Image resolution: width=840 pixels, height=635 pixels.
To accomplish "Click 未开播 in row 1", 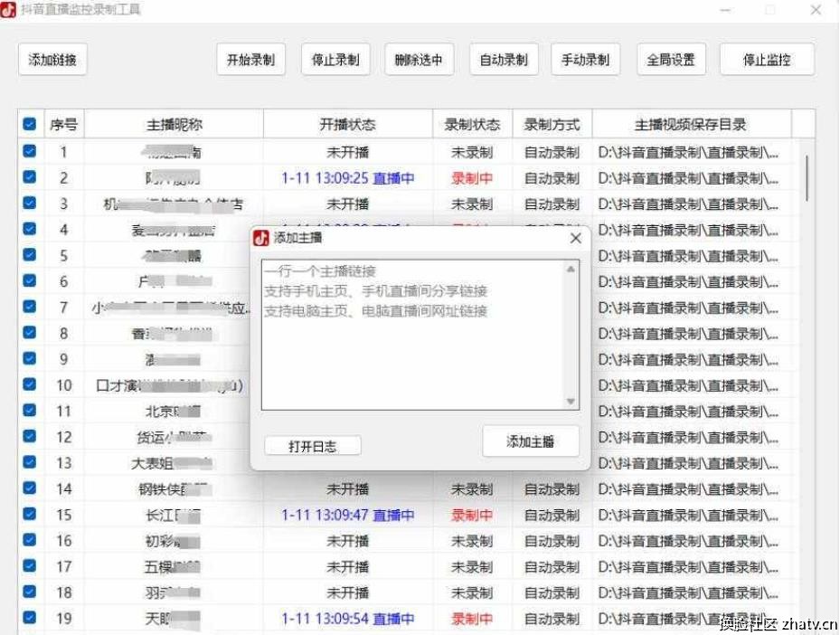I will click(348, 152).
